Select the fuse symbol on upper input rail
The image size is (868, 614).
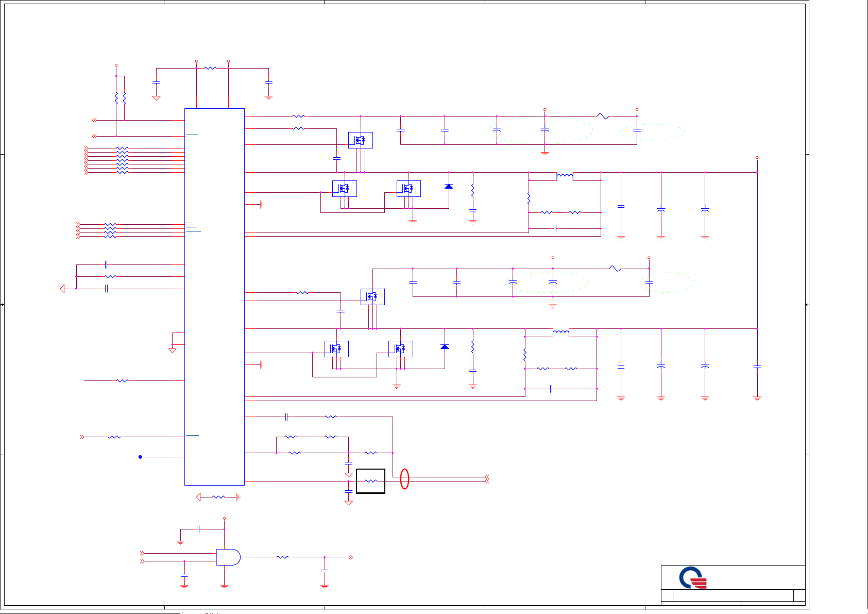[603, 117]
